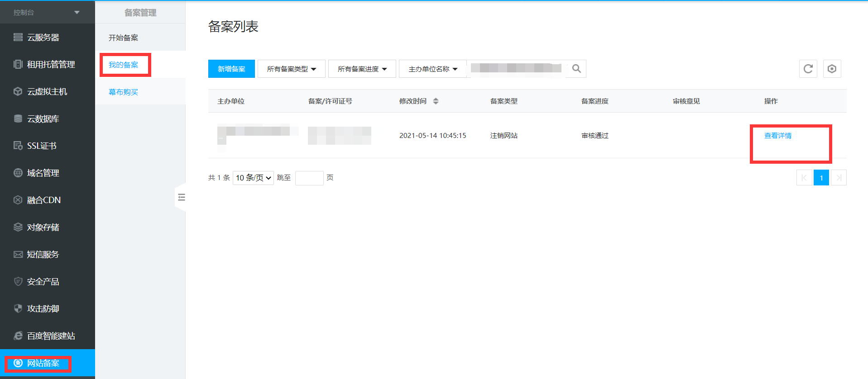
Task: Click the search magnifier icon
Action: 576,69
